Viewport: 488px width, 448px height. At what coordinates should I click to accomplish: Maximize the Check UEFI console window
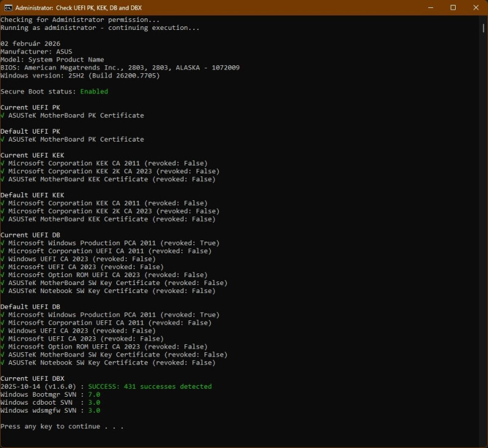(x=453, y=8)
